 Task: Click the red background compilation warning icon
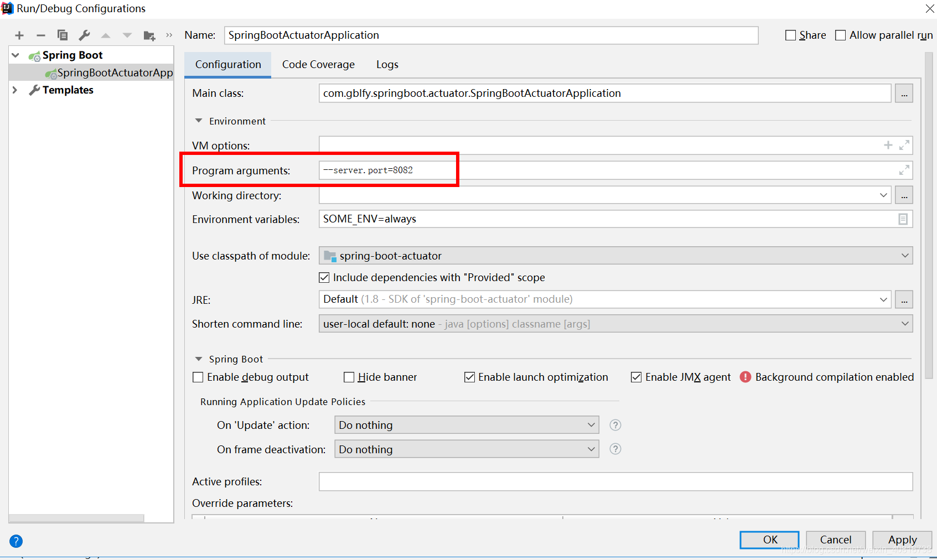click(746, 377)
